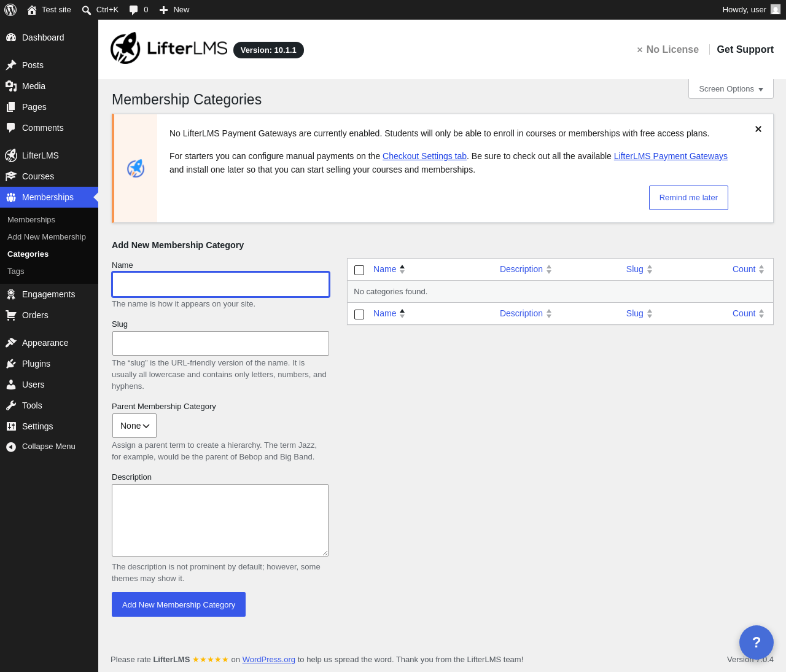This screenshot has width=786, height=672.
Task: Open the comments bubble icon in admin bar
Action: [x=134, y=10]
